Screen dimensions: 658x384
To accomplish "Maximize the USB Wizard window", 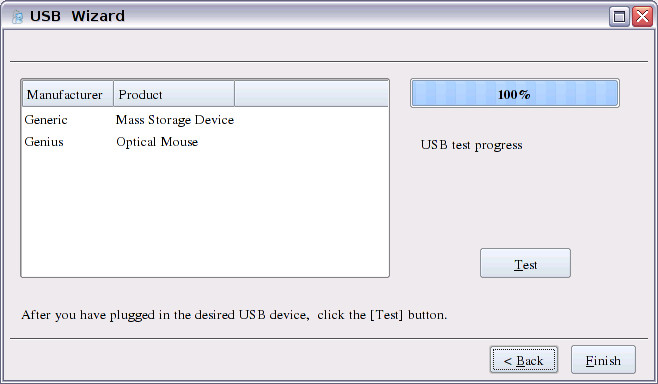I will (x=619, y=17).
